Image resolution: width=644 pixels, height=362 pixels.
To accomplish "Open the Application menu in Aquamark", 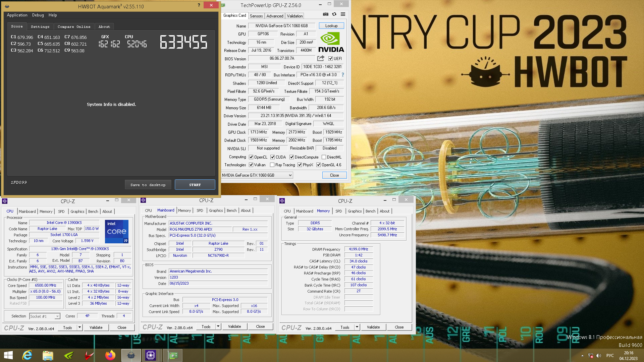I will 17,15.
